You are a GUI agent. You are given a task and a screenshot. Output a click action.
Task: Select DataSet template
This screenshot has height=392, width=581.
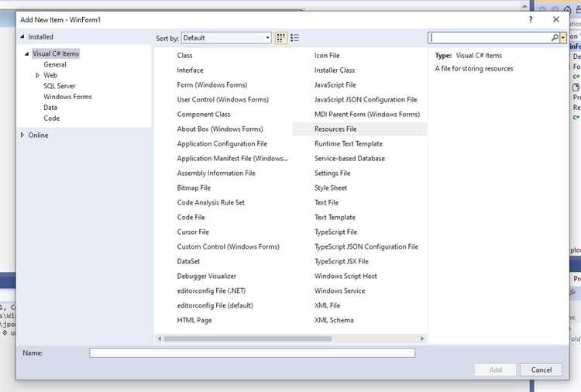(x=188, y=261)
